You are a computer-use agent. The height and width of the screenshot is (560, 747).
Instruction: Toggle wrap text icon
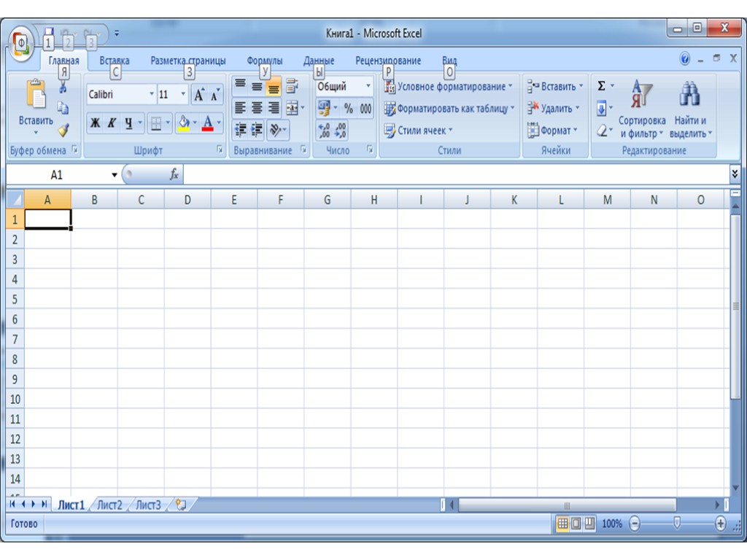[292, 86]
